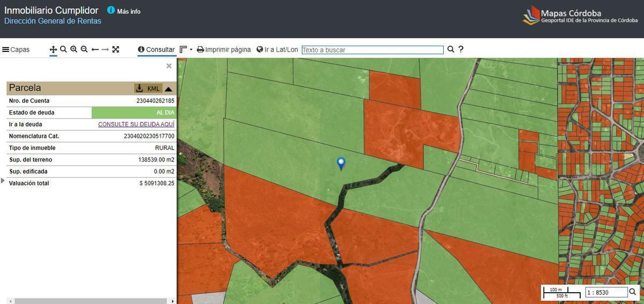Screen dimensions: 644x304
Task: Open the help question mark icon
Action: pos(460,49)
